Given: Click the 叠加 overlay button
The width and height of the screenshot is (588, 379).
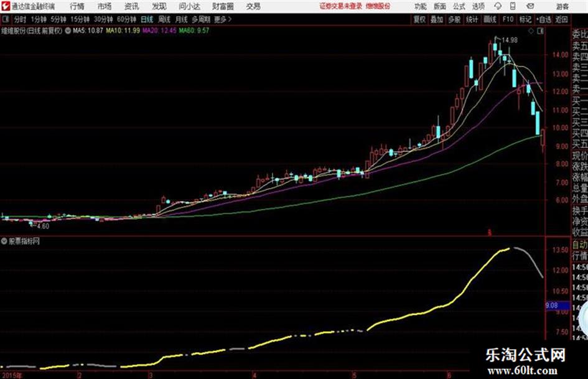Looking at the screenshot, I should pos(437,19).
